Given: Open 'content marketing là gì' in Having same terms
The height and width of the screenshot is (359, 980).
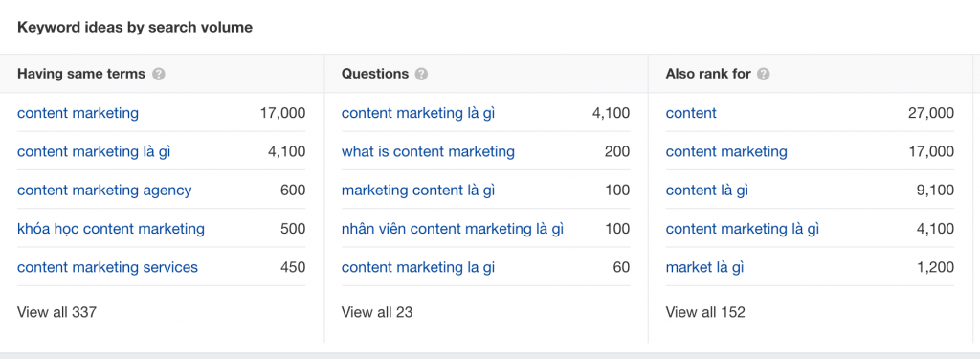Looking at the screenshot, I should coord(94,152).
